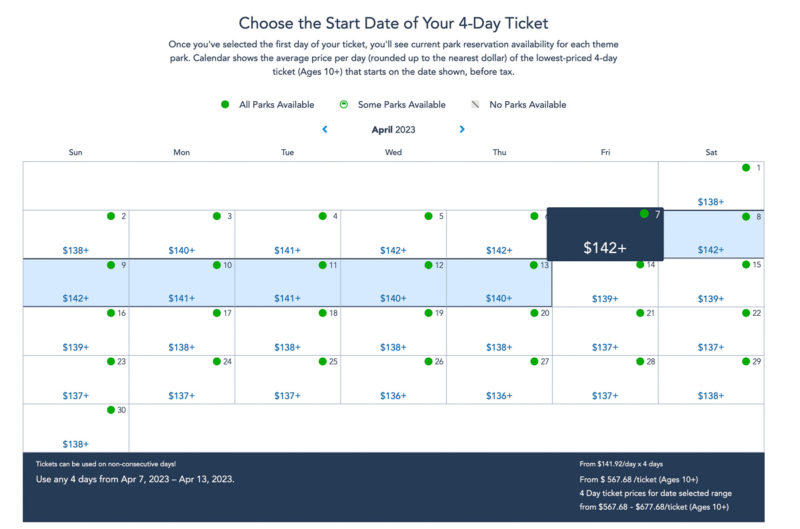The image size is (800, 529).
Task: Click the All Parks Available legend dot
Action: pyautogui.click(x=225, y=105)
